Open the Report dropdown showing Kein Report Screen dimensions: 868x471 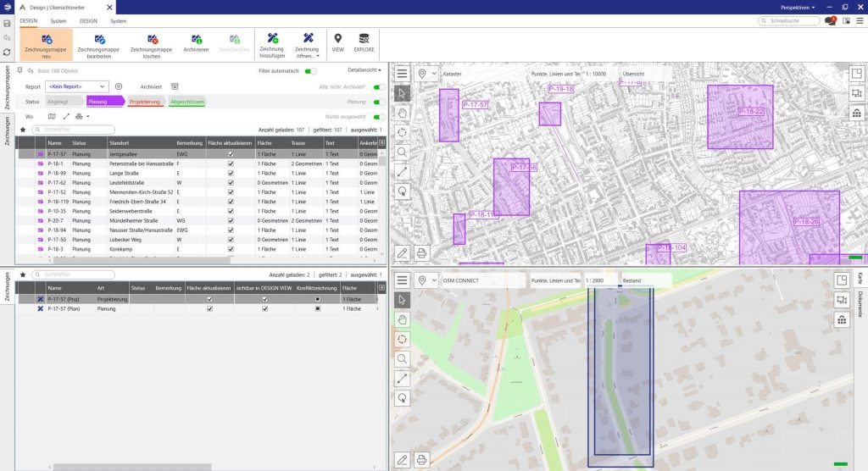point(77,86)
